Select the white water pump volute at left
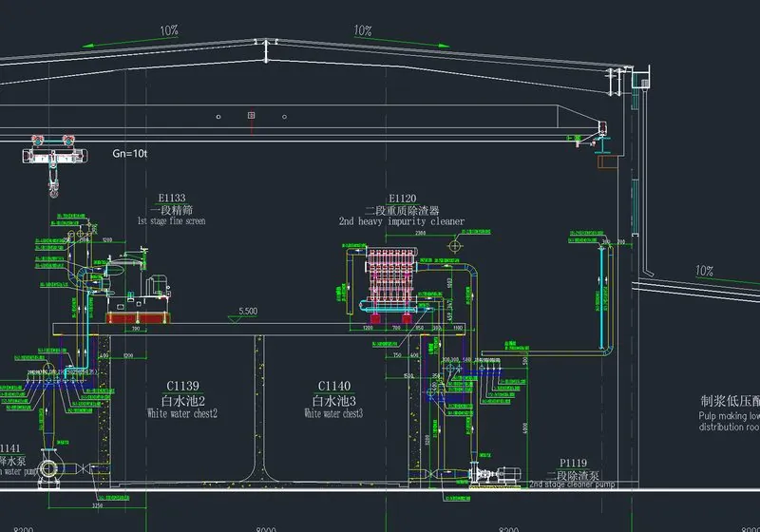The height and width of the screenshot is (532, 760). coord(49,468)
